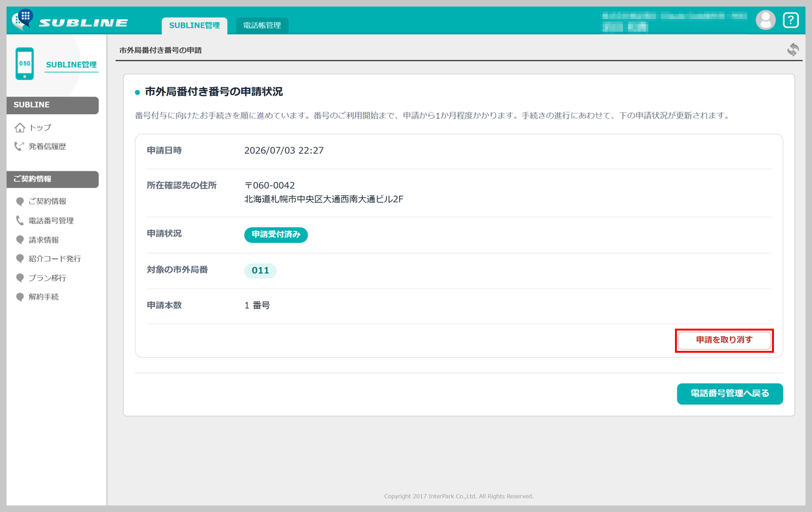
Task: Click the SUBLINE logo icon
Action: pyautogui.click(x=22, y=20)
